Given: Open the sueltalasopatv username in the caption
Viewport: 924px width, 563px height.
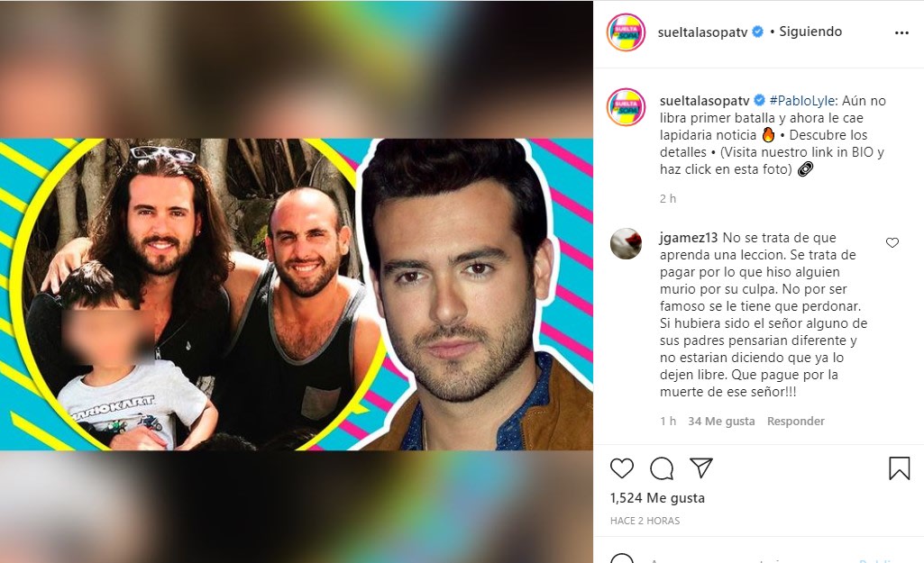Looking at the screenshot, I should pyautogui.click(x=704, y=101).
